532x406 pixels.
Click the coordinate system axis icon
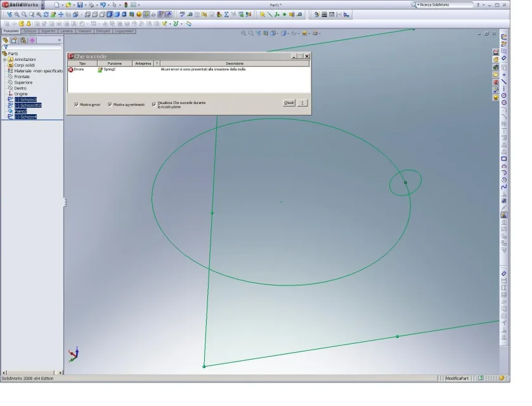pyautogui.click(x=277, y=14)
